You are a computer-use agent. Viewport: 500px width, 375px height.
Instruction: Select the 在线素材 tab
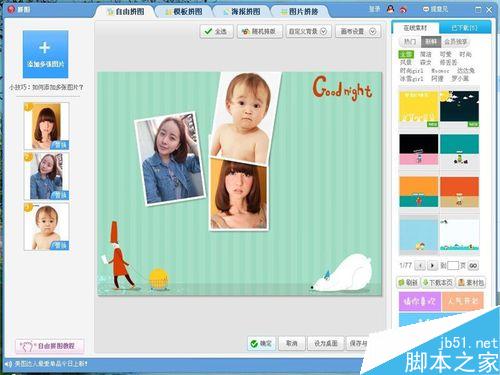(x=415, y=28)
